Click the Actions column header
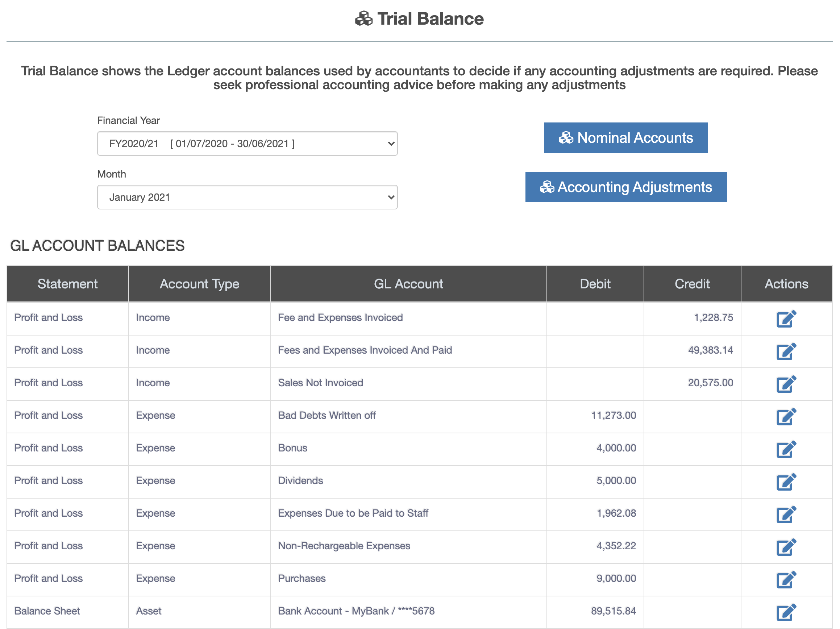 pyautogui.click(x=786, y=284)
